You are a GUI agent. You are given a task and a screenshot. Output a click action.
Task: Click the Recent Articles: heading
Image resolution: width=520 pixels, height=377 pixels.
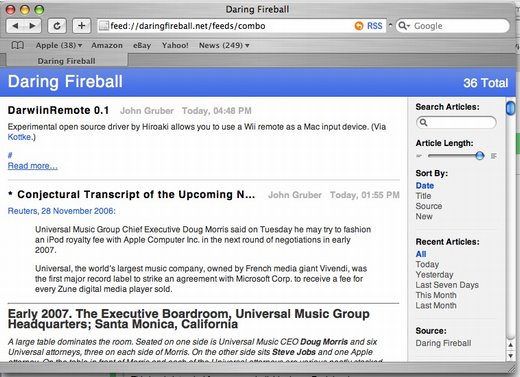tap(447, 242)
